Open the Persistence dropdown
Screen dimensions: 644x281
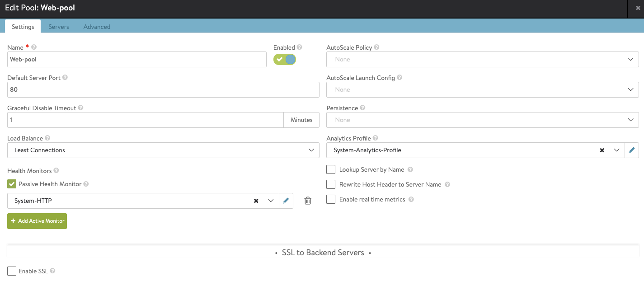pos(482,120)
